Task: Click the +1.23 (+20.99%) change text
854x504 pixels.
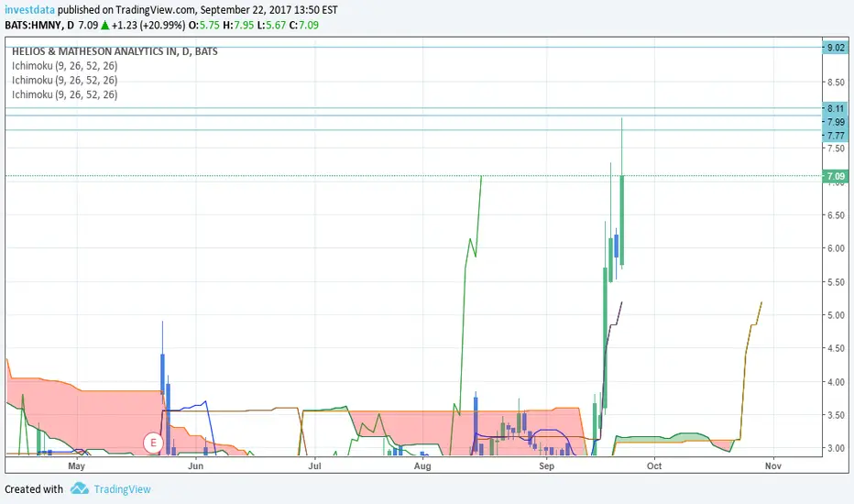Action: click(x=148, y=25)
